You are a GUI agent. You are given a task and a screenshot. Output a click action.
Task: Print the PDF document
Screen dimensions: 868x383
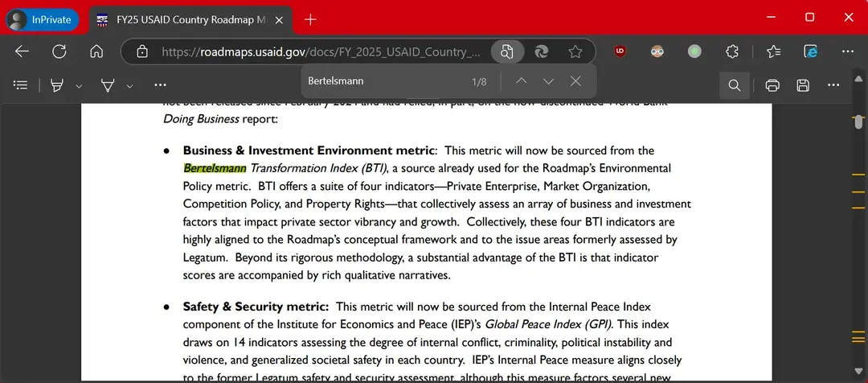(x=772, y=85)
